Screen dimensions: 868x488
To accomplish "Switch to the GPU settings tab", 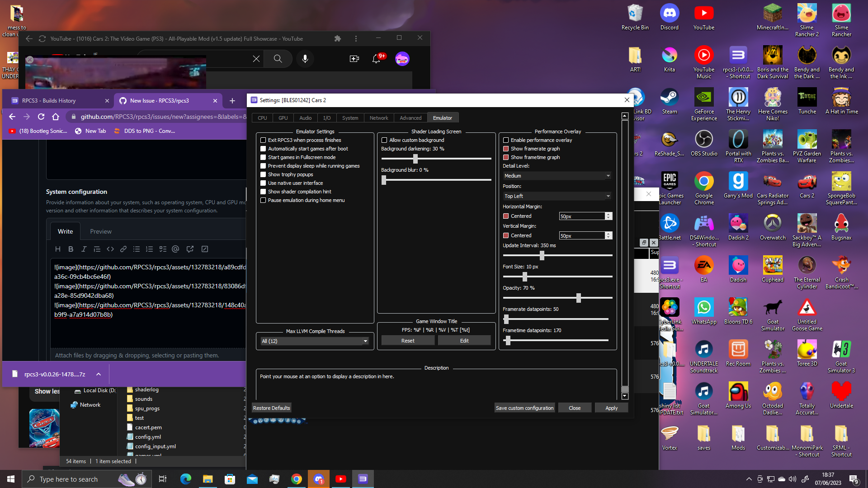I will tap(283, 117).
